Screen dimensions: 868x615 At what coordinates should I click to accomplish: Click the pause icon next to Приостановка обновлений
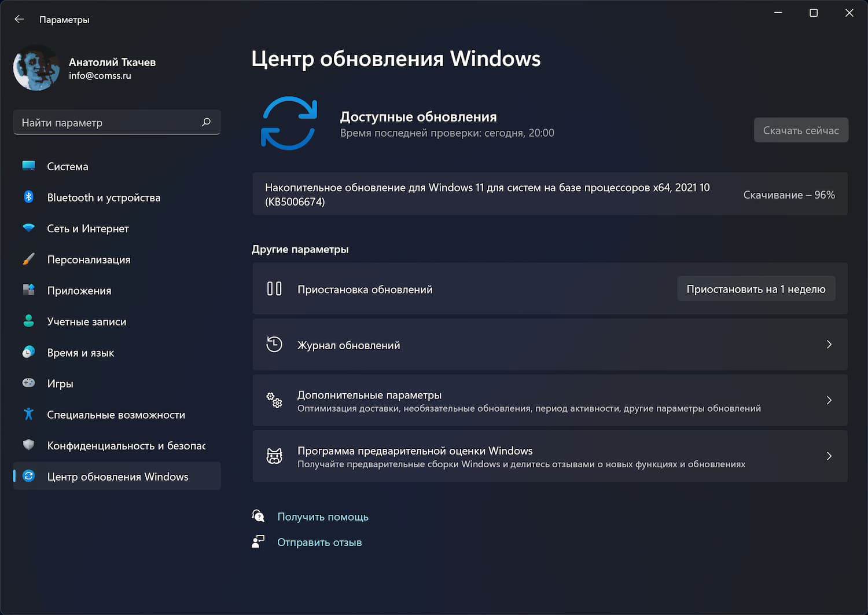click(274, 288)
